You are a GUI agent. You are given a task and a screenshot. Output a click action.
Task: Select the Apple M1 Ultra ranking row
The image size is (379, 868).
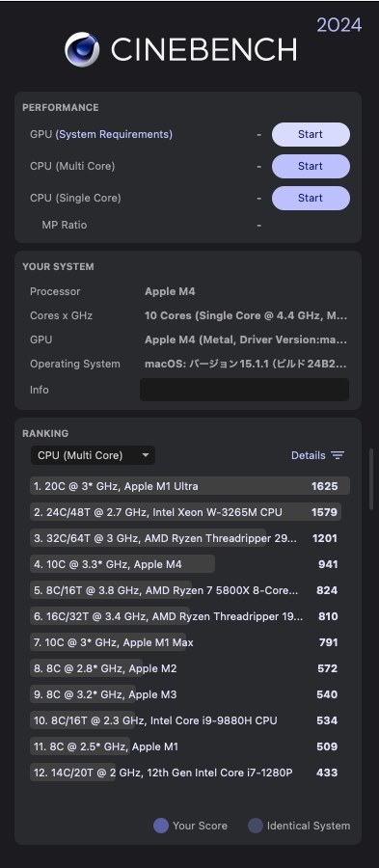(x=190, y=486)
